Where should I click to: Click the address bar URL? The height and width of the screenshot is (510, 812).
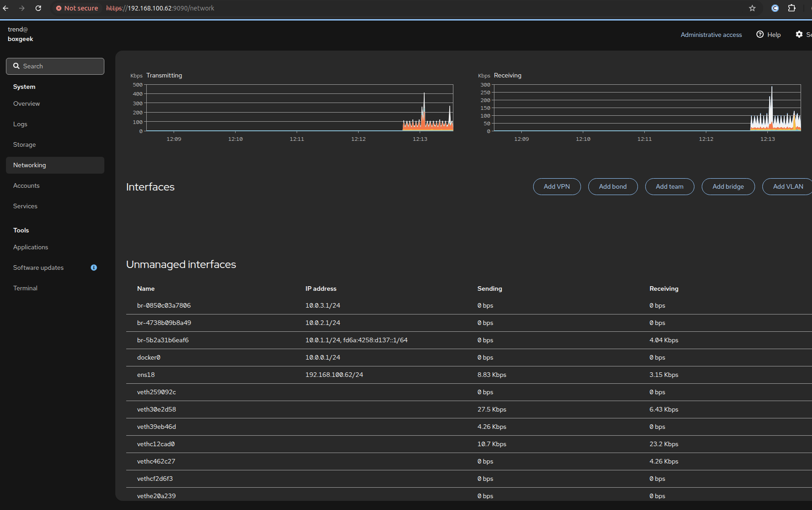click(160, 8)
